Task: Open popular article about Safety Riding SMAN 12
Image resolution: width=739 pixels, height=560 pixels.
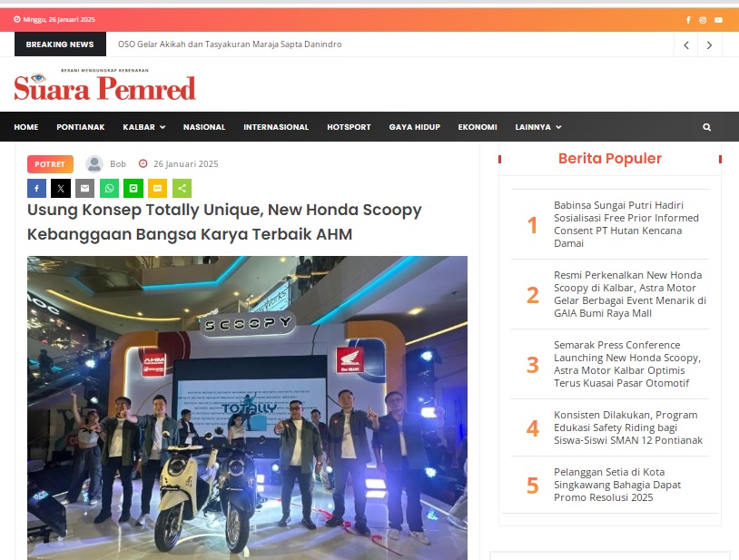Action: coord(627,427)
